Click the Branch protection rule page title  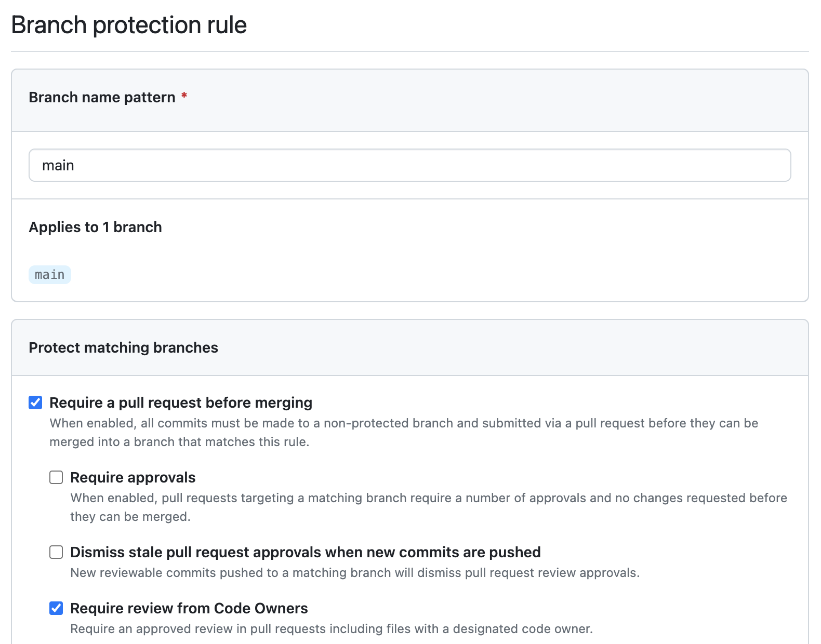click(x=130, y=24)
